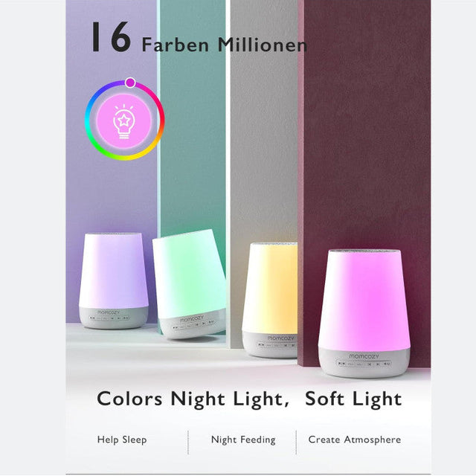Click the Create Atmosphere label
Screen dimensions: 476x476
[x=355, y=440]
